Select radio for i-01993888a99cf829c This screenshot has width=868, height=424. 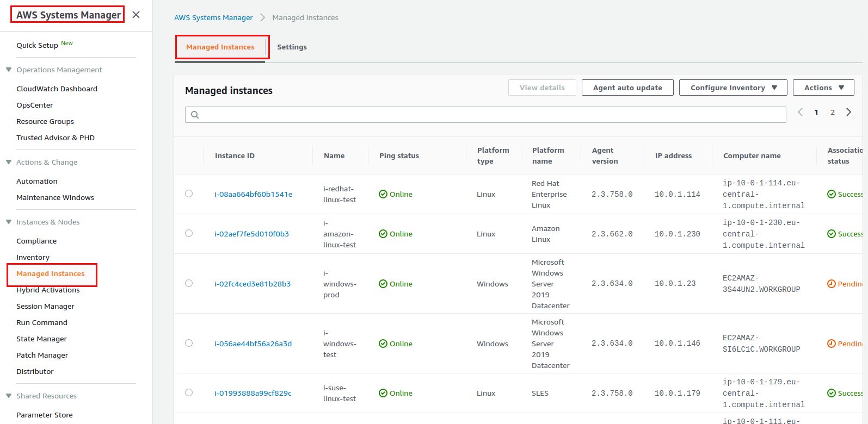tap(189, 392)
